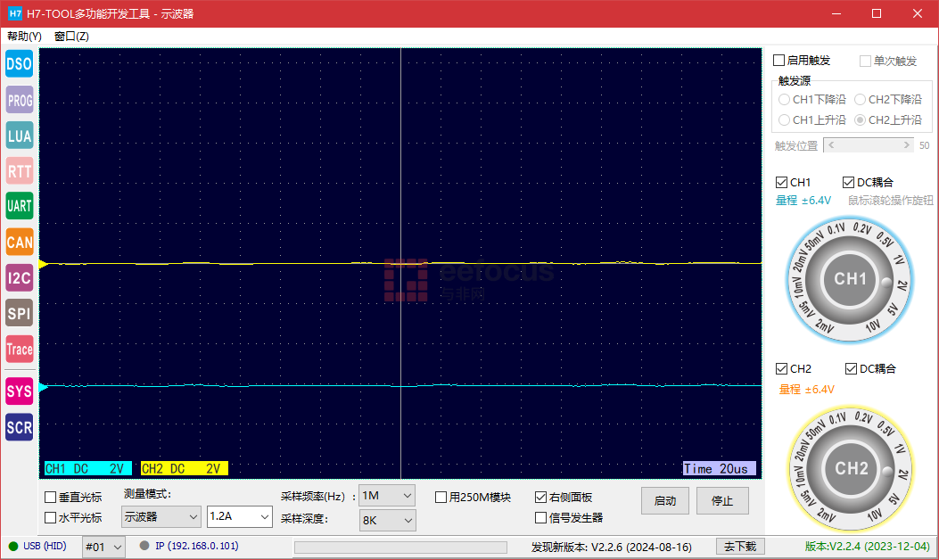
Task: Toggle the 单次触发 single trigger checkbox
Action: (865, 62)
